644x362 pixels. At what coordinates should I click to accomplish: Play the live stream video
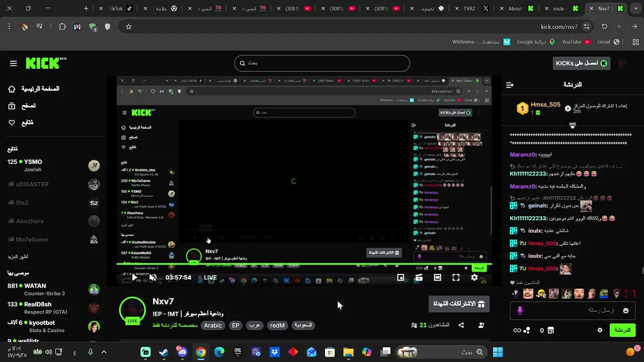pos(134,277)
